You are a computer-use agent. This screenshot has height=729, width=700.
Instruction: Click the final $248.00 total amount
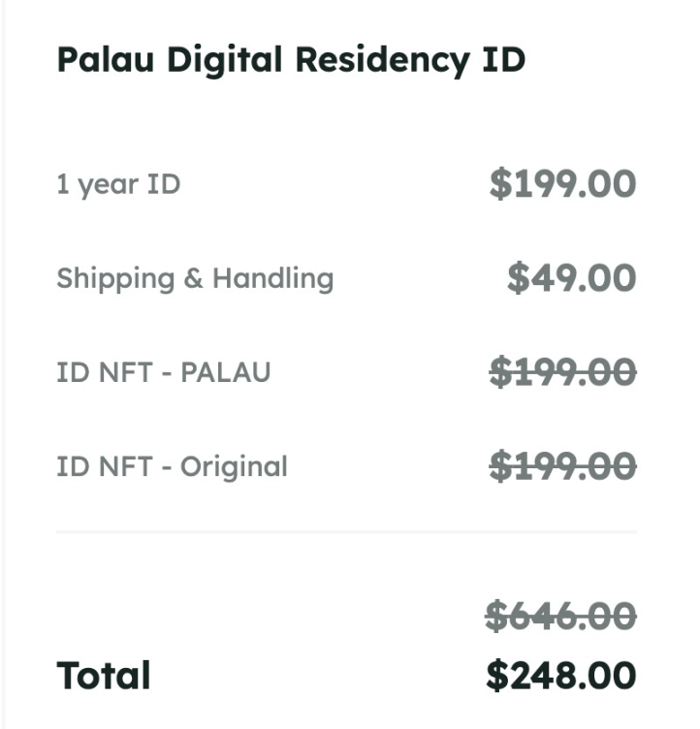tap(560, 676)
